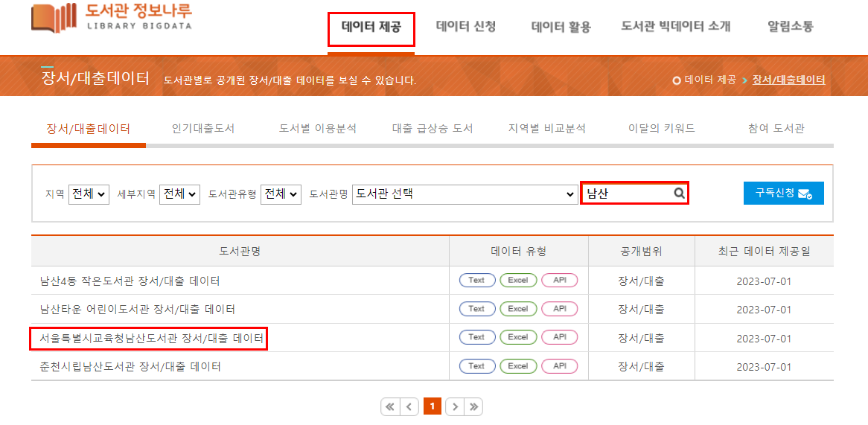Open 데이터 활용 main menu
This screenshot has height=425, width=868.
click(561, 27)
